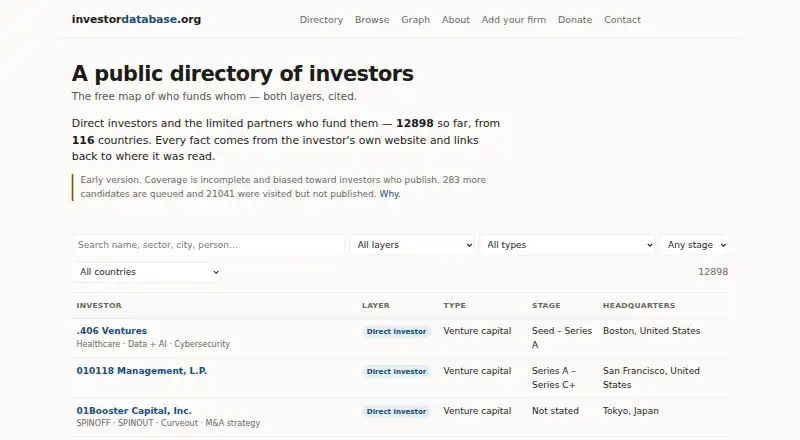Open the investordatabase.org home logo
The width and height of the screenshot is (800, 440).
click(x=136, y=19)
